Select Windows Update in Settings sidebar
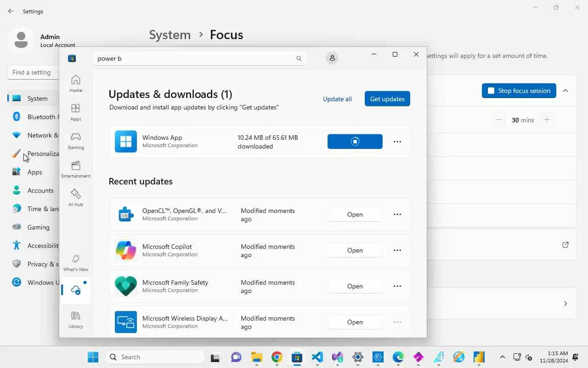 (33, 282)
